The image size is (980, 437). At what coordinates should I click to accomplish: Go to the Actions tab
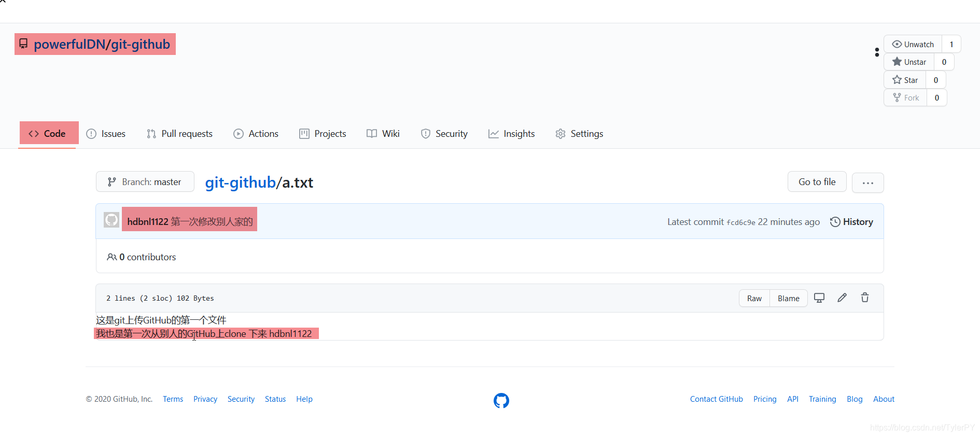[256, 134]
